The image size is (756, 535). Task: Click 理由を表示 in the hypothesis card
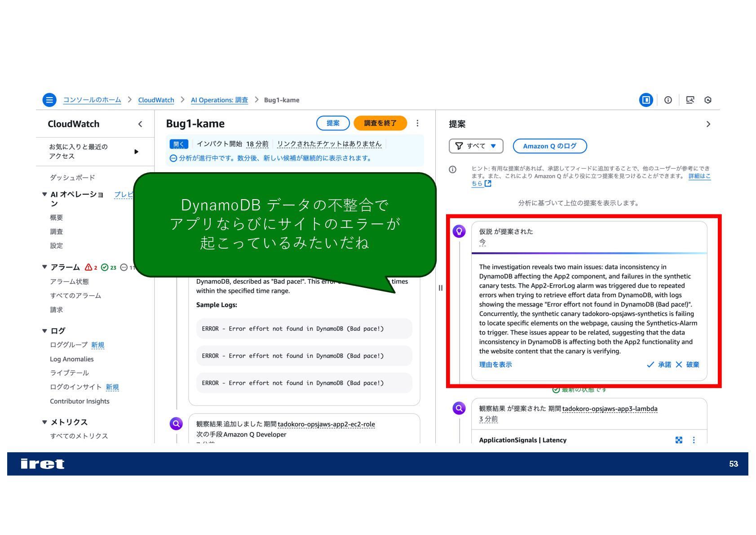pyautogui.click(x=495, y=365)
